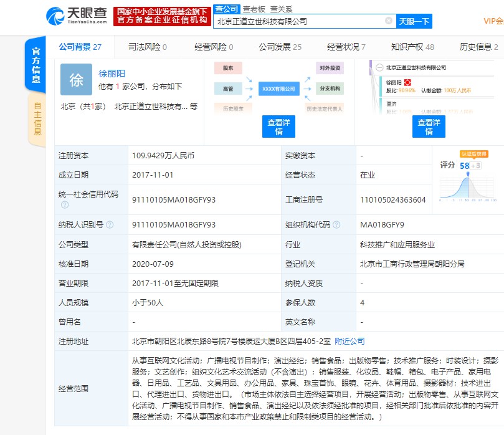Clear the search box with the X icon
The width and height of the screenshot is (504, 435).
click(389, 21)
